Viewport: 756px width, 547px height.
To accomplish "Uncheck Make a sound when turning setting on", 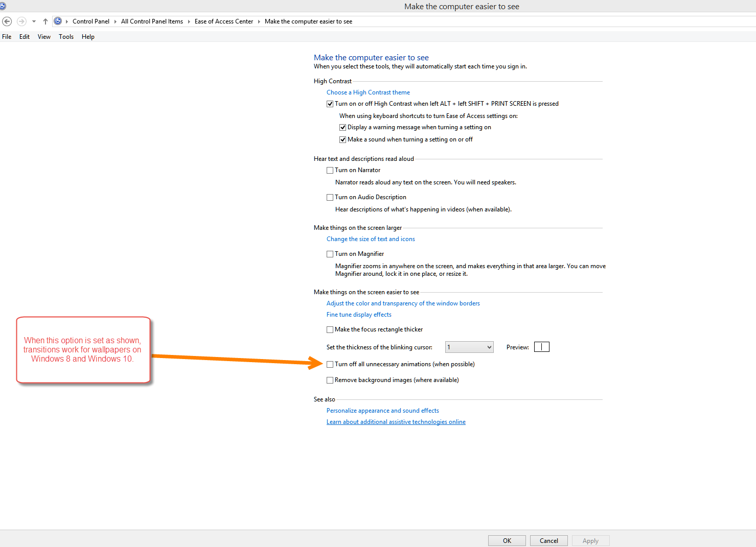I will tap(343, 140).
